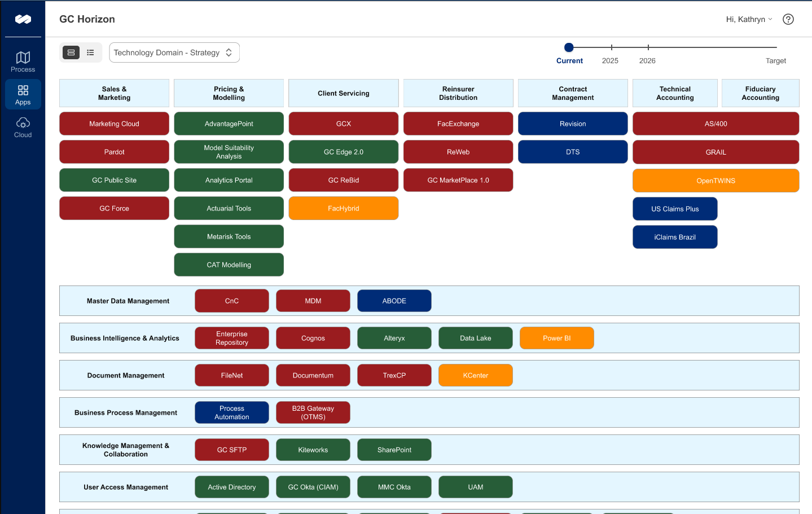812x514 pixels.
Task: Open the ABODE application tile
Action: 394,301
